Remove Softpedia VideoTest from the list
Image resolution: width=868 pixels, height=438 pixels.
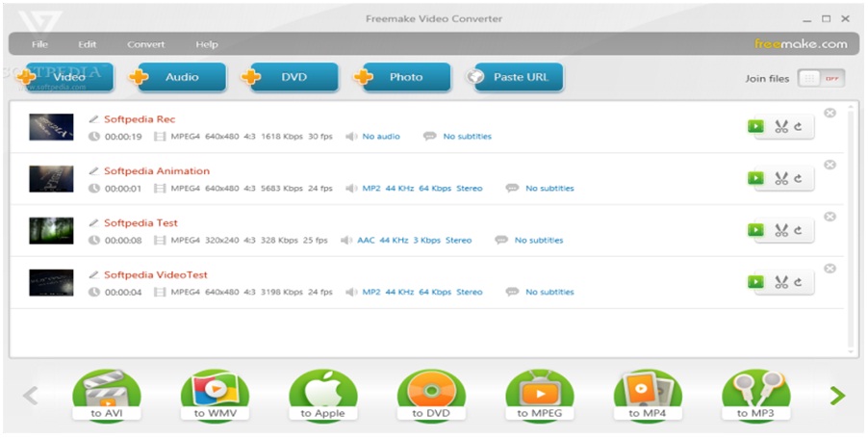[830, 269]
